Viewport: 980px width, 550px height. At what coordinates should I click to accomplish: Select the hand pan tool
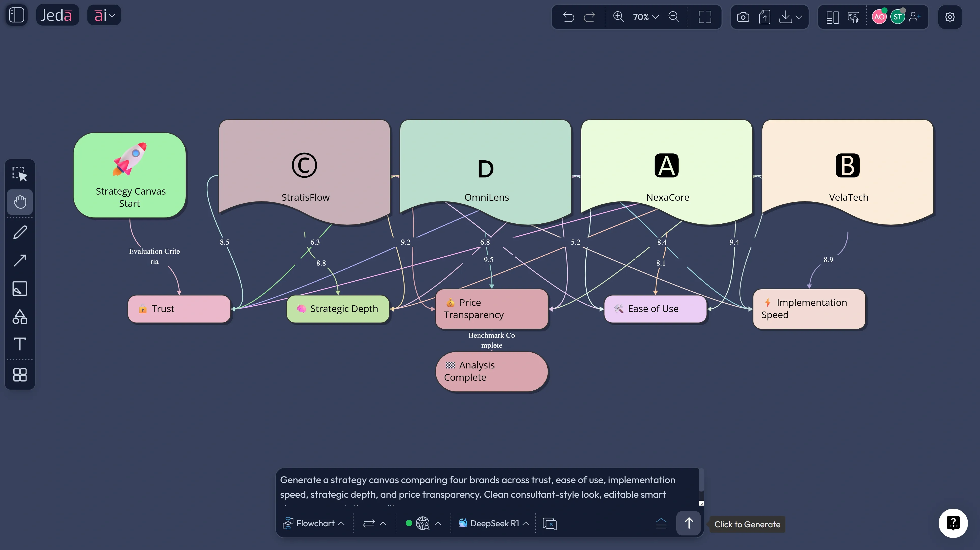20,202
